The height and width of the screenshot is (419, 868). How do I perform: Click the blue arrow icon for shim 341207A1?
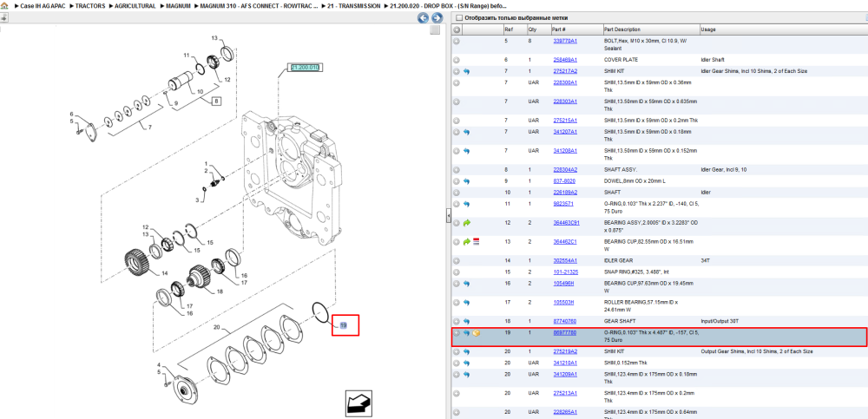coord(466,132)
